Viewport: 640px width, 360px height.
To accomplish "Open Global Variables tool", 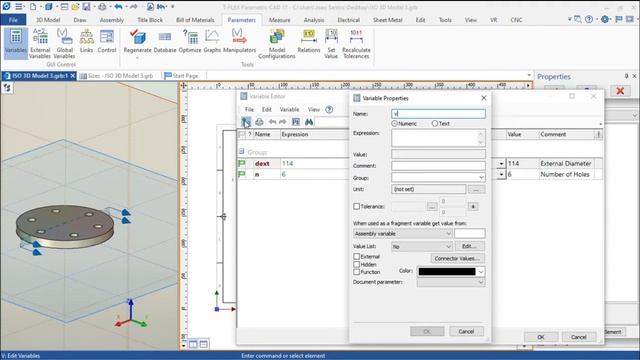I will coord(64,43).
